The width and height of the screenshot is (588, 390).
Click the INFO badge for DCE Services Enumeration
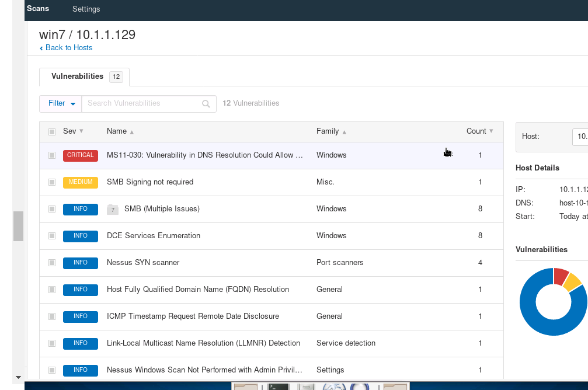pos(81,236)
